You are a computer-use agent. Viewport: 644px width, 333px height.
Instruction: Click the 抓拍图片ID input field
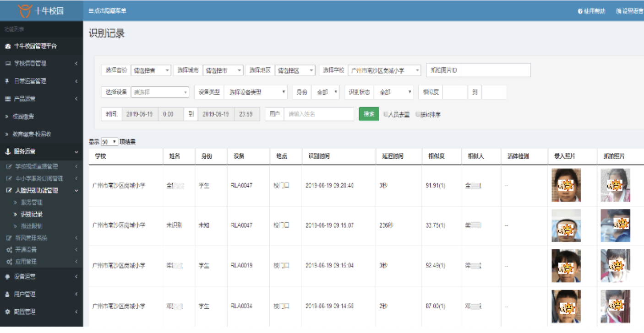click(x=478, y=70)
